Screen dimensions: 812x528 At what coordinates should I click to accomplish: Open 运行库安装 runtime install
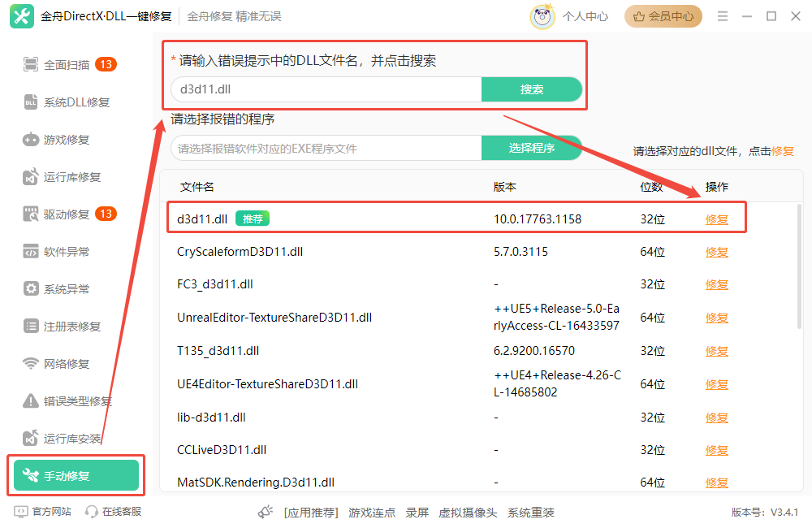(x=62, y=439)
